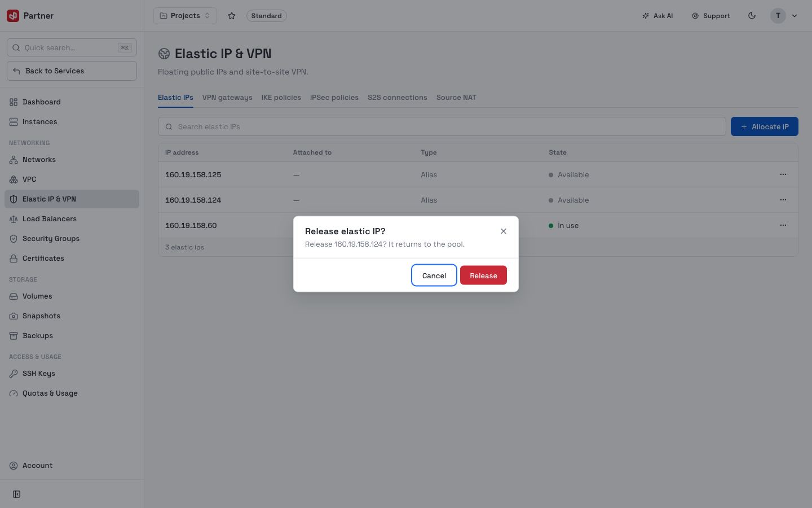Cancel the release dialog

434,275
